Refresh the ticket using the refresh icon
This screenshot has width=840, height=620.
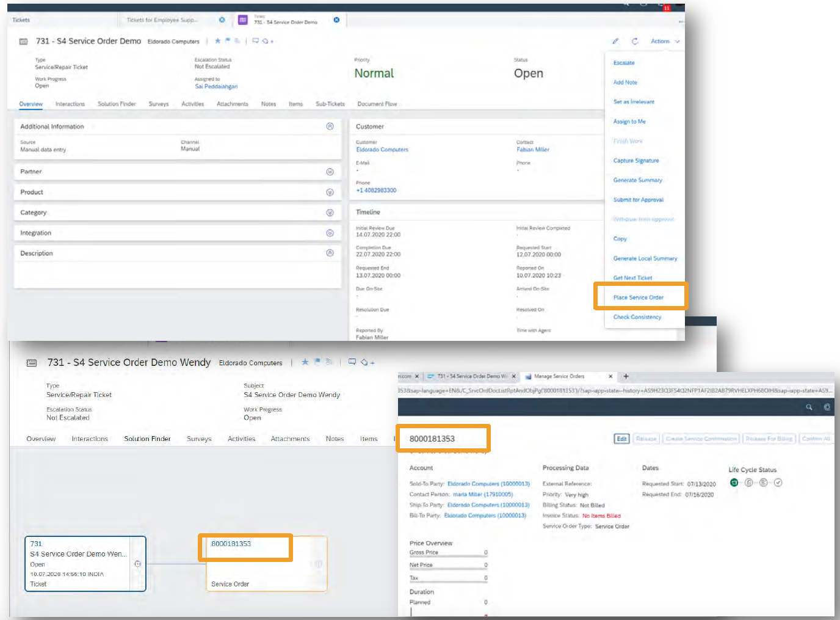coord(635,41)
